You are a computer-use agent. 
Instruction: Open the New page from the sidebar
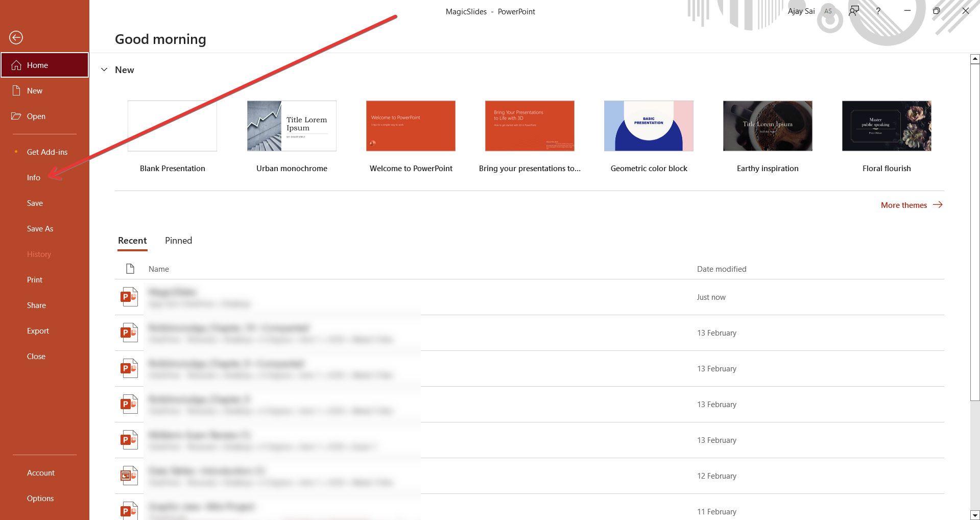44,90
